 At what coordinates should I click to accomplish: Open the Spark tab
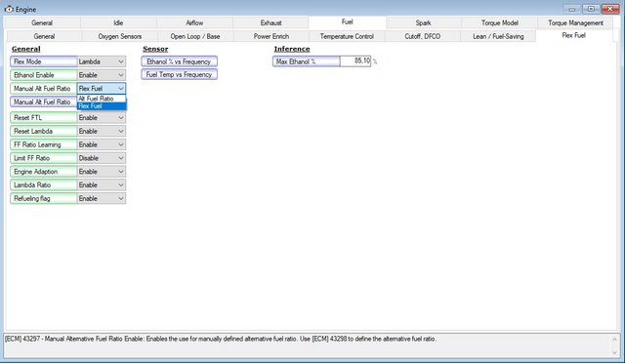click(x=423, y=22)
